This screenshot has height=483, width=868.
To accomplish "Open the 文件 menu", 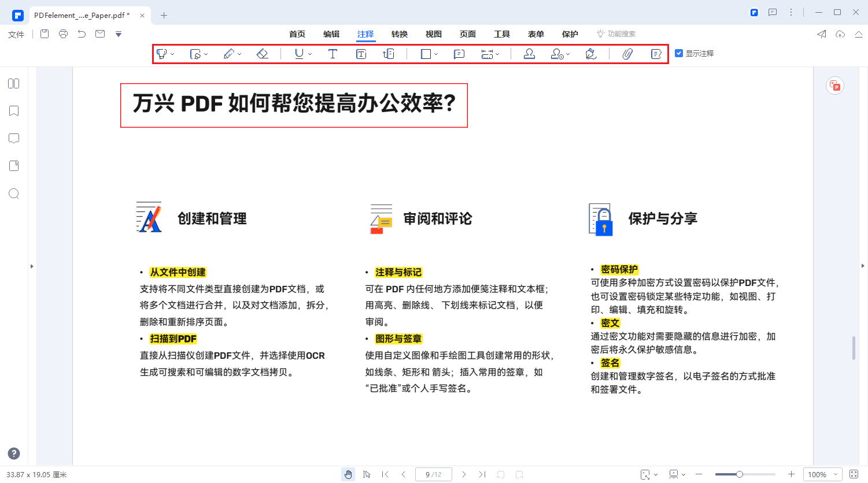I will 16,34.
